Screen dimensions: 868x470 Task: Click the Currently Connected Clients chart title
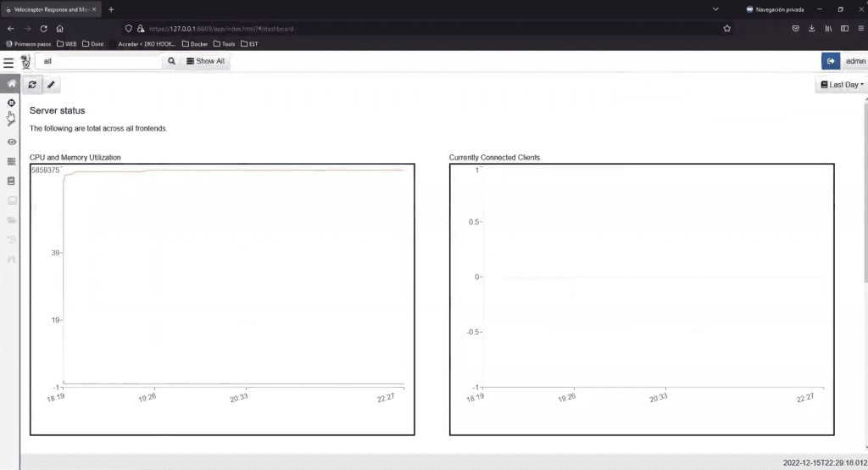[x=494, y=158]
